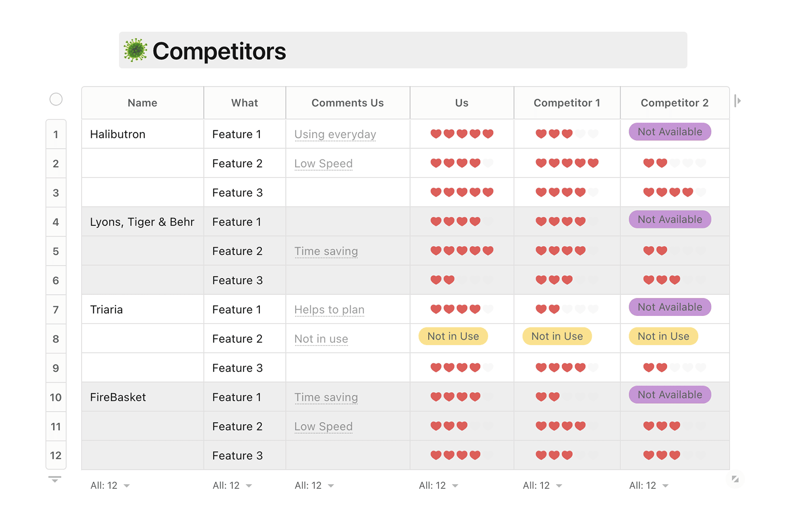Select row number 4
This screenshot has height=525, width=812.
tap(56, 222)
